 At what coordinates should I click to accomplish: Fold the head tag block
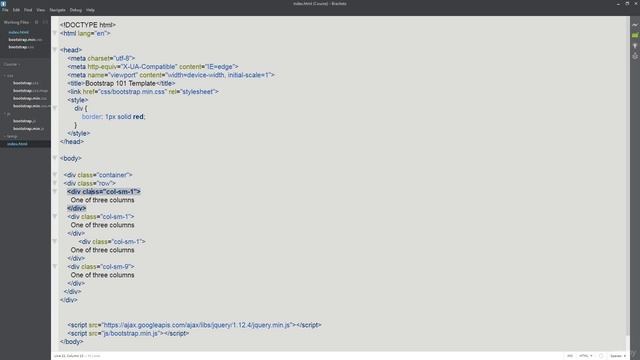point(55,50)
